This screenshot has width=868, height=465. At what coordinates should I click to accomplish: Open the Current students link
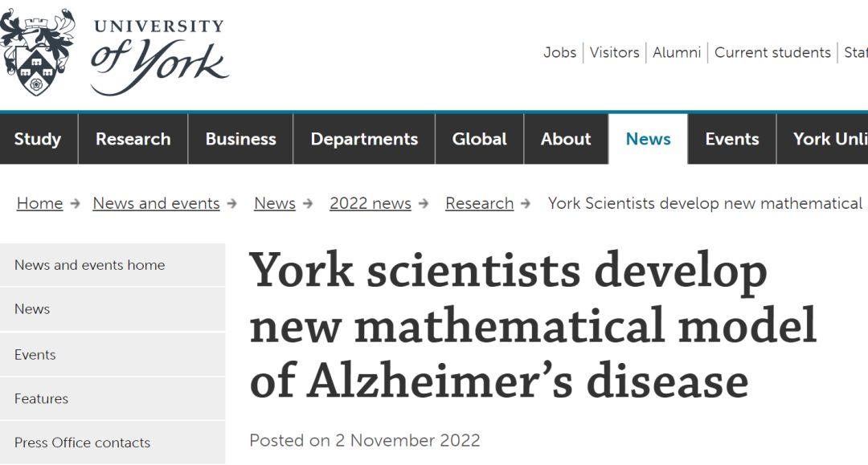(772, 52)
